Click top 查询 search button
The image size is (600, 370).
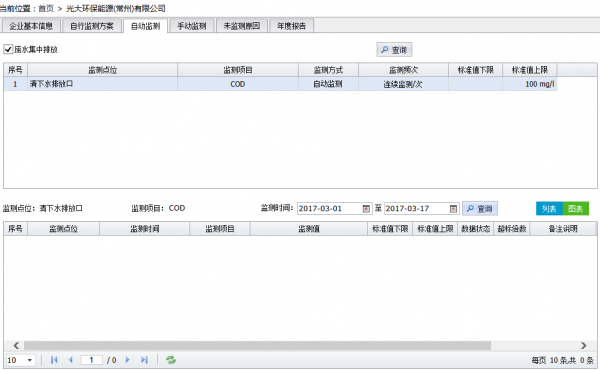pos(394,50)
